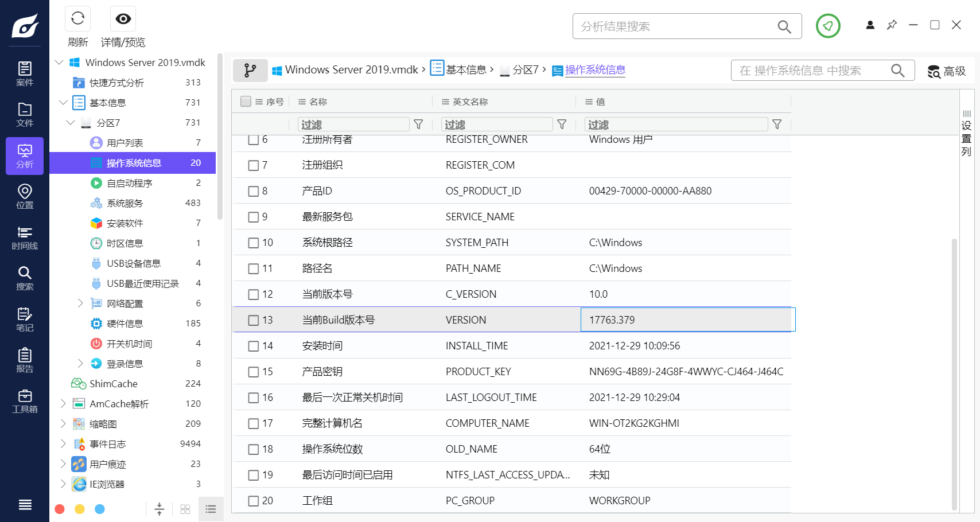Click breadcrumb Windows Server 2019.vmdk

351,70
